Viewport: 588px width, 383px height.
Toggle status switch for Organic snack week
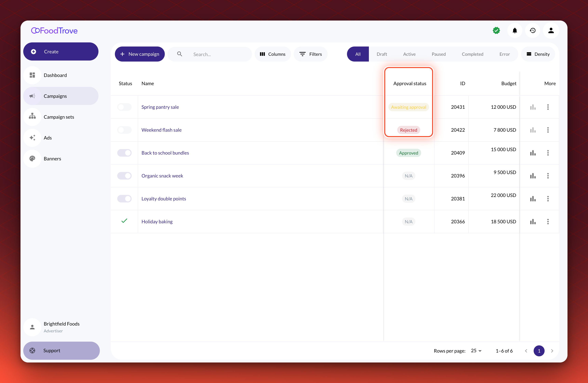pos(124,176)
